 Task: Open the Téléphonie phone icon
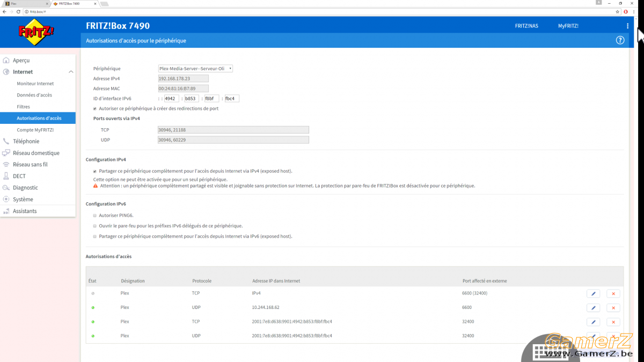click(x=6, y=141)
